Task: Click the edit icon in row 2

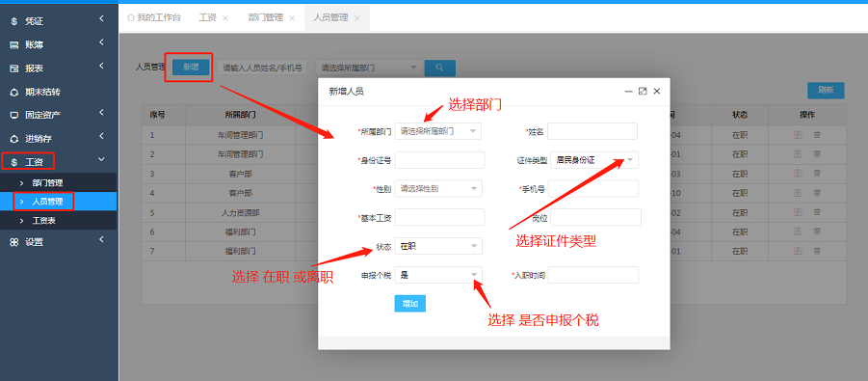Action: pyautogui.click(x=798, y=154)
